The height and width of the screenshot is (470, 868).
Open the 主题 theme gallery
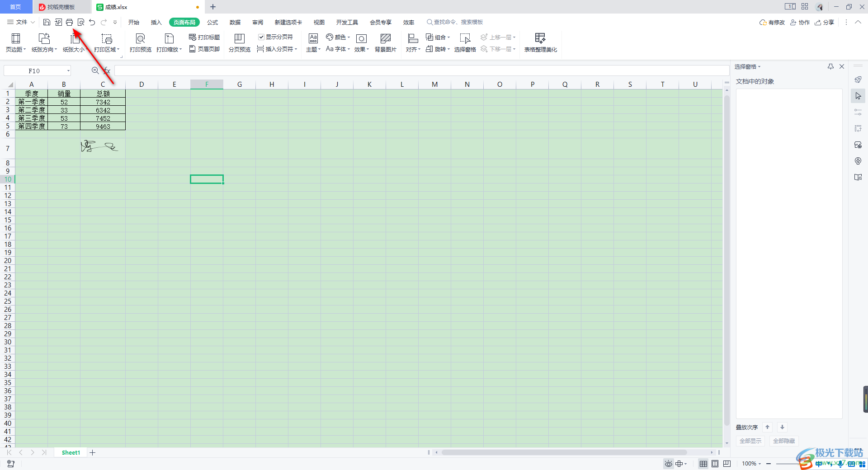pyautogui.click(x=313, y=43)
